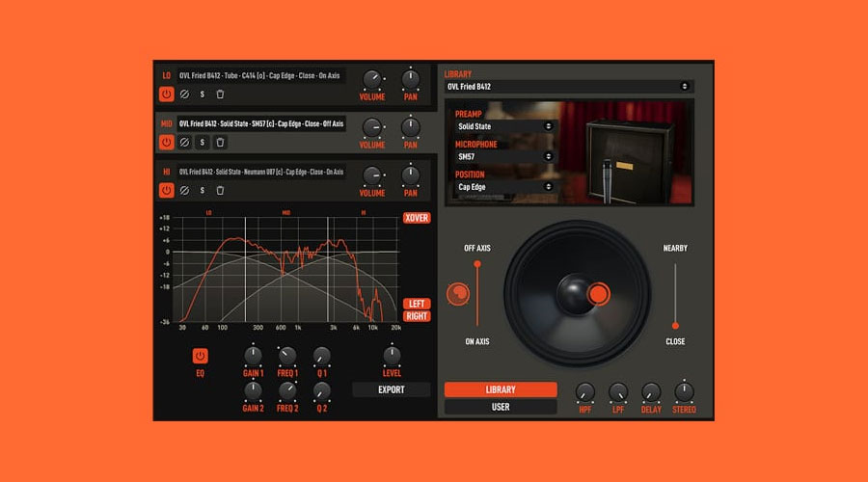Image resolution: width=868 pixels, height=482 pixels.
Task: Click the Nearby/Close distance slider handle
Action: click(675, 326)
